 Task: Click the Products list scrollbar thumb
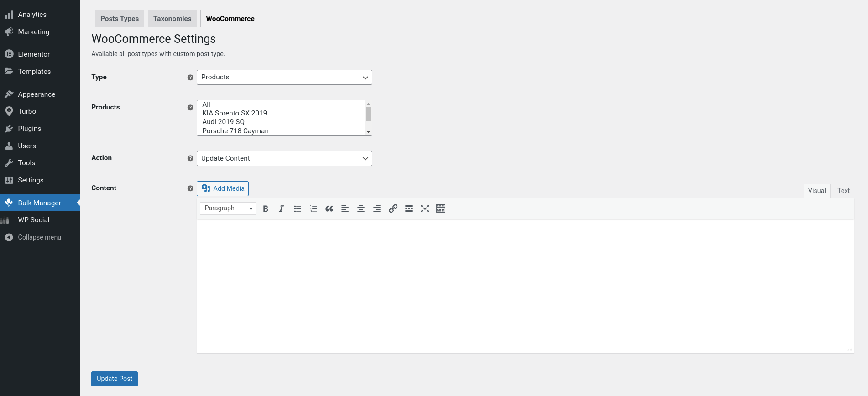point(368,114)
